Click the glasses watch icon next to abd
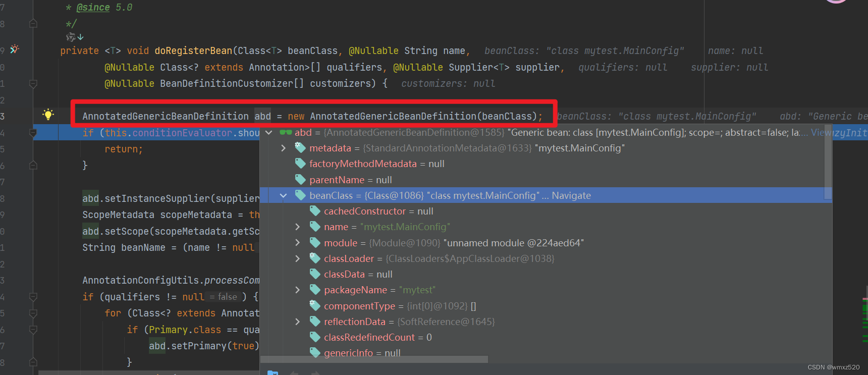 pyautogui.click(x=286, y=132)
